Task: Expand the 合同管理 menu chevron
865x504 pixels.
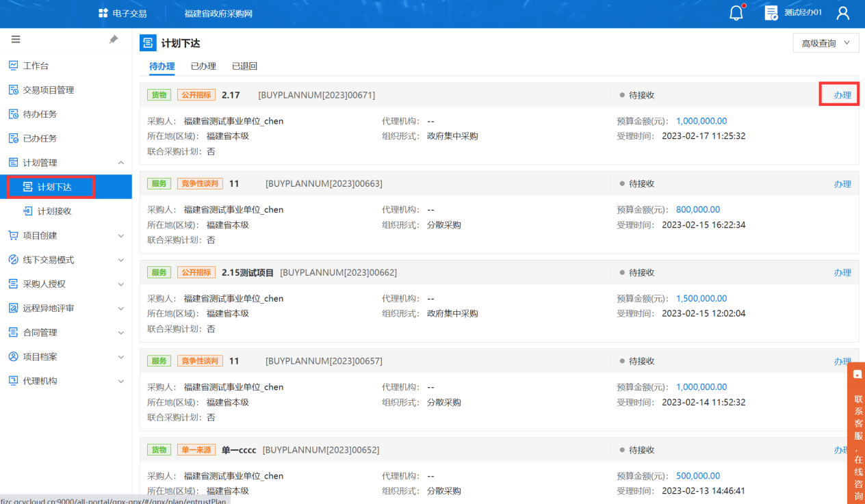Action: tap(121, 333)
